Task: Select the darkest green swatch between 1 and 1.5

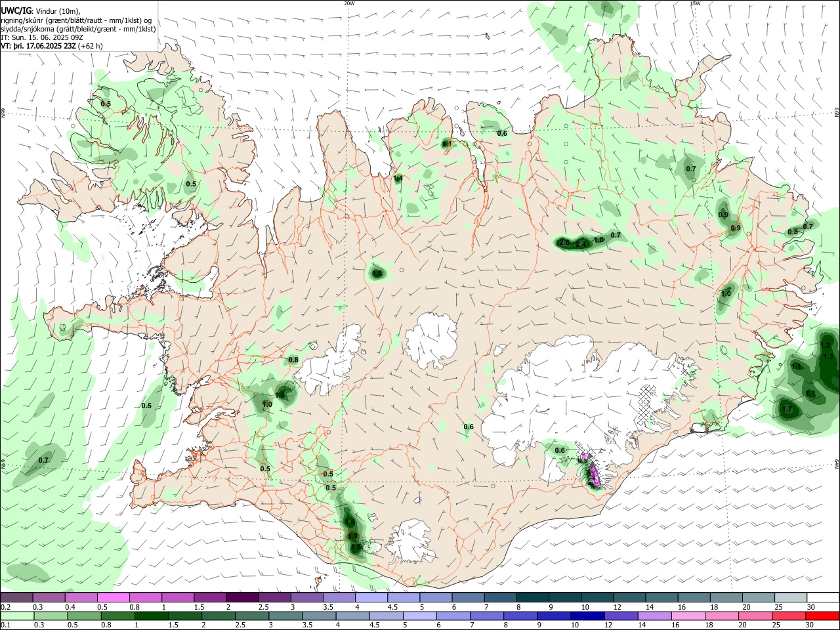Action: pos(152,616)
